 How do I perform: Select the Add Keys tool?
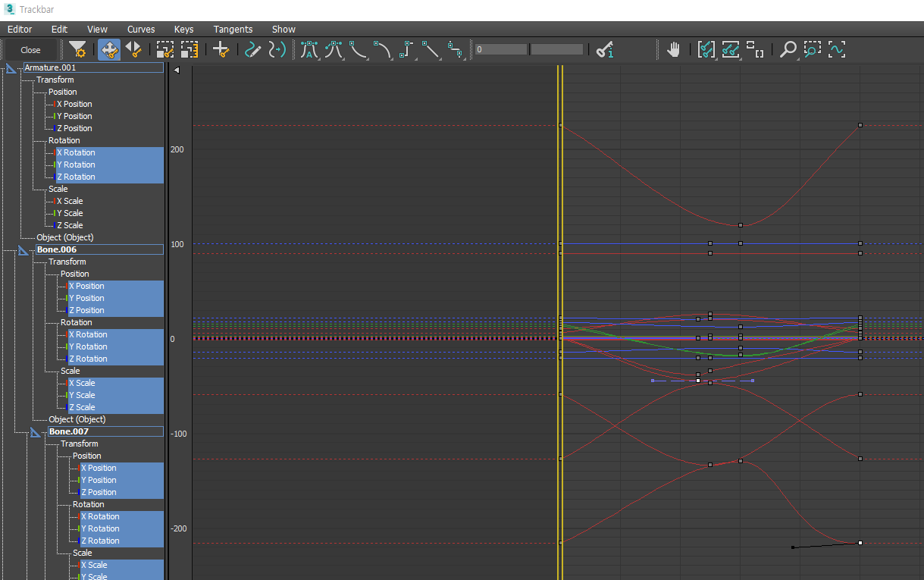click(x=221, y=50)
